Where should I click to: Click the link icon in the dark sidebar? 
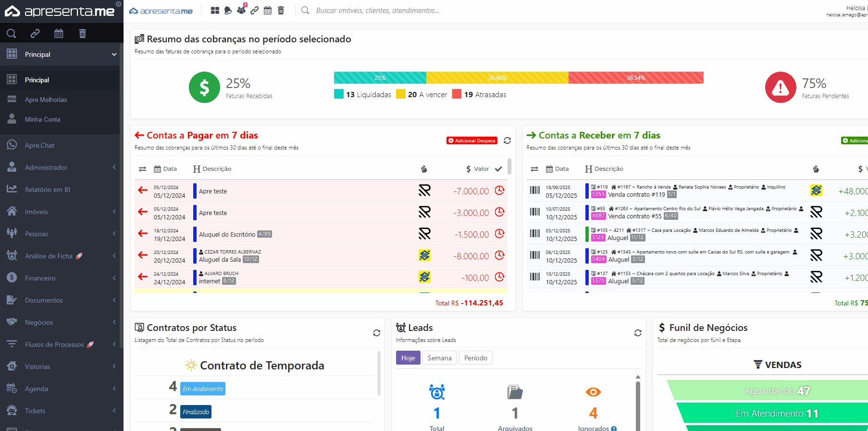point(35,33)
